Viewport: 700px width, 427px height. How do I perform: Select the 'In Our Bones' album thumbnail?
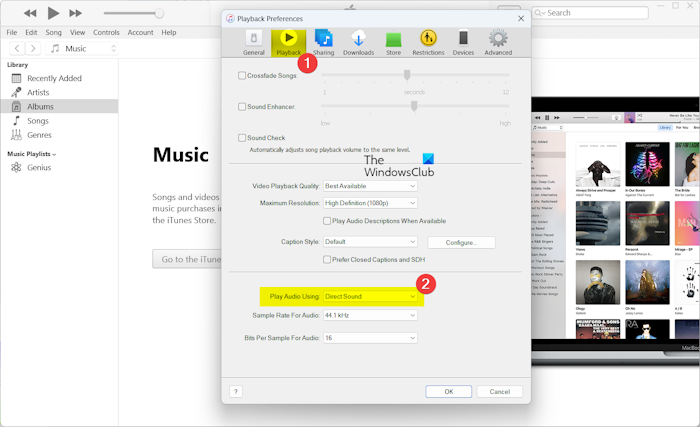point(647,164)
